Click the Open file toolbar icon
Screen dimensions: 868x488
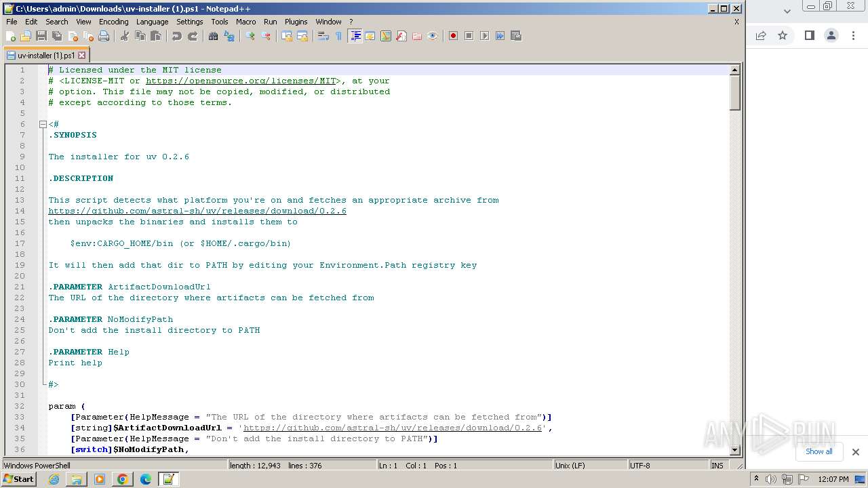[26, 36]
